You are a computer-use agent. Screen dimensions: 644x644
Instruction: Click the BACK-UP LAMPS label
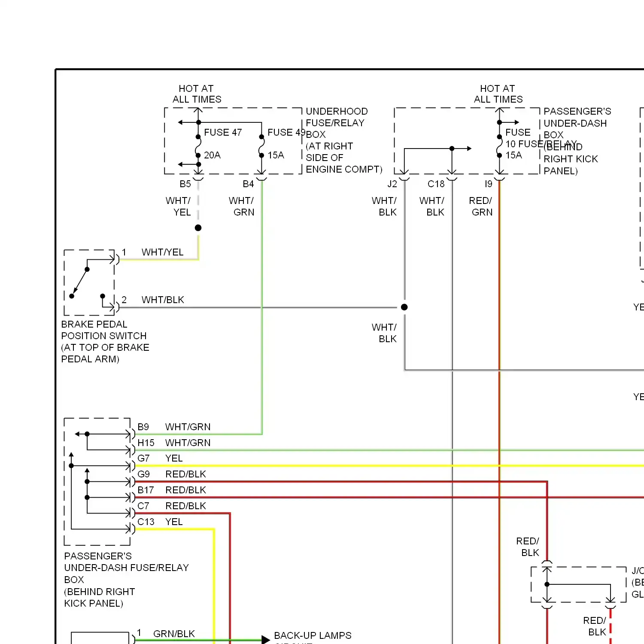tap(313, 635)
